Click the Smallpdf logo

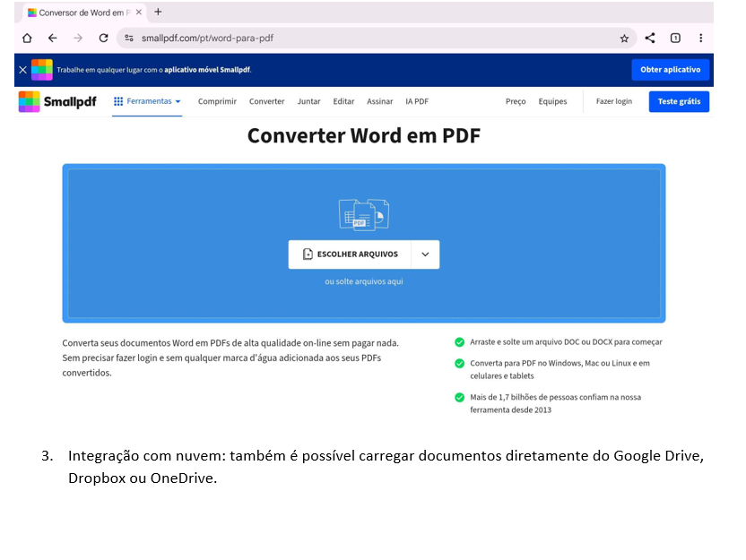57,101
